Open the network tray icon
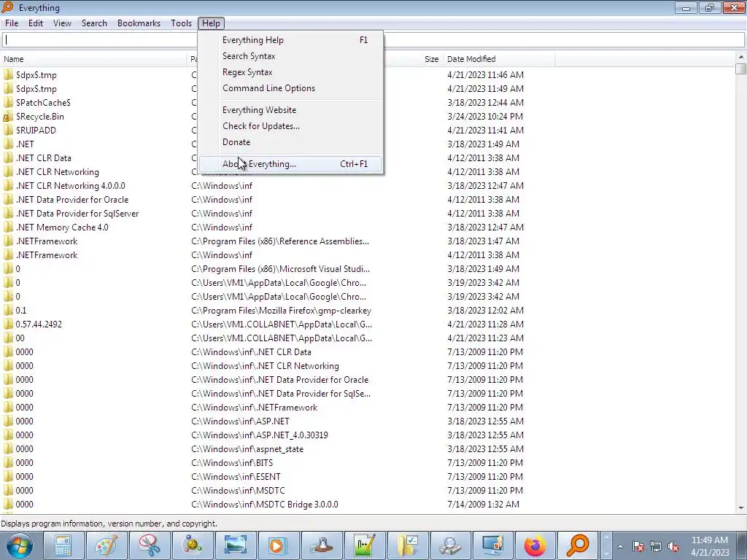 [x=656, y=547]
